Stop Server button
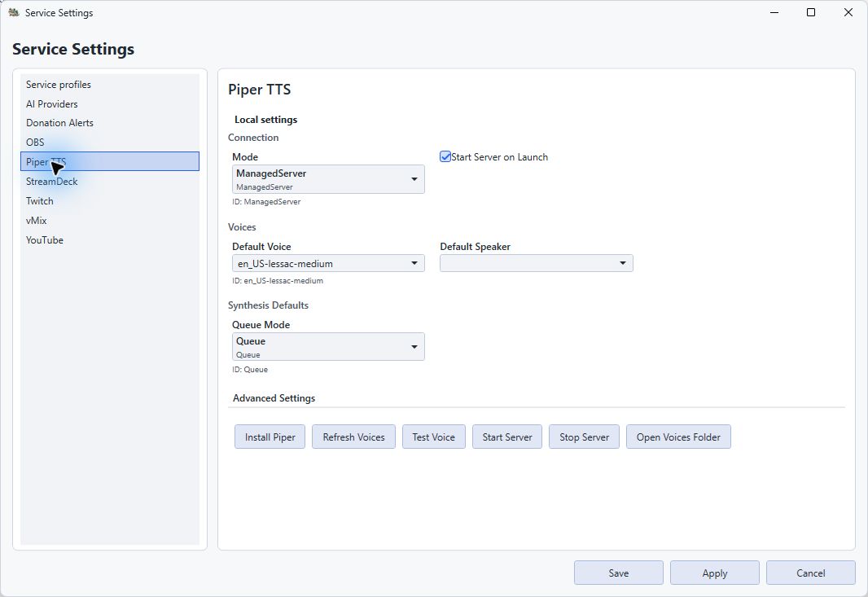This screenshot has height=597, width=868. (584, 437)
